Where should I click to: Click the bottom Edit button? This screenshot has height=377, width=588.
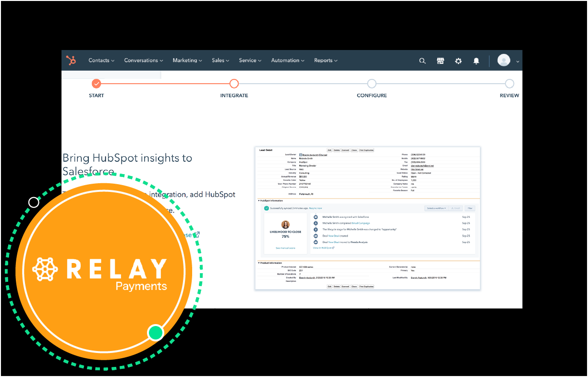[330, 286]
